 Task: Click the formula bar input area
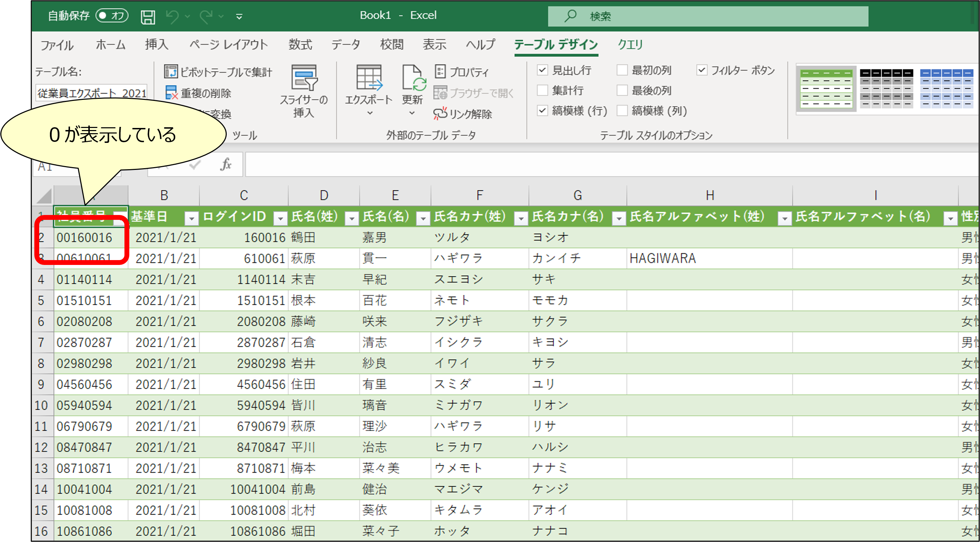click(x=612, y=165)
